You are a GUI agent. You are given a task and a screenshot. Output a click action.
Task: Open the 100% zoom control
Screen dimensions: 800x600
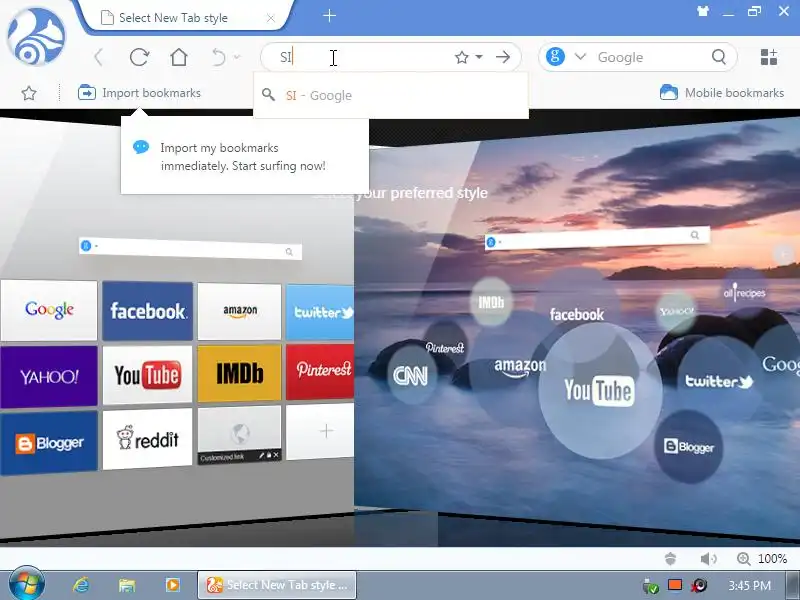coord(762,559)
